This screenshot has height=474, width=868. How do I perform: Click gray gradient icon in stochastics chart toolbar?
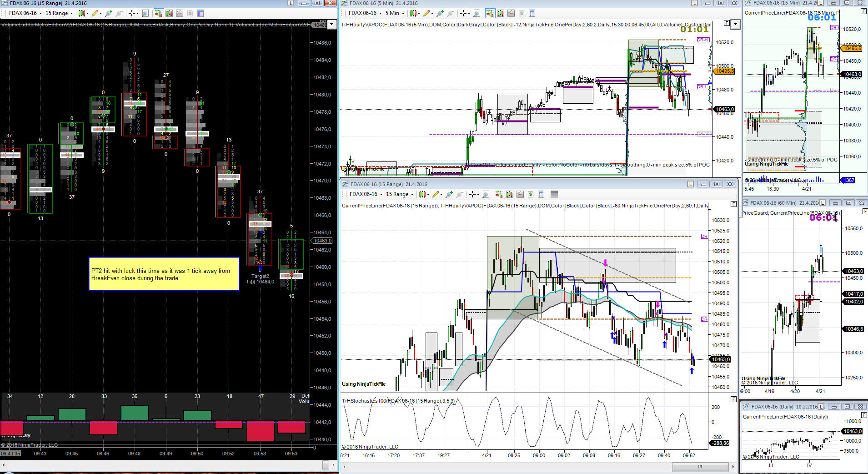coord(554,194)
